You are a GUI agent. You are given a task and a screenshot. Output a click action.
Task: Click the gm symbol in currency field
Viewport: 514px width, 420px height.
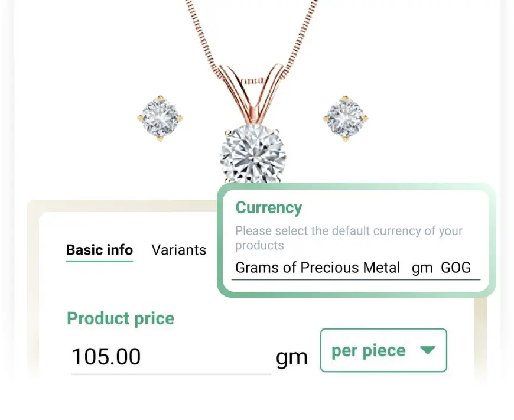(422, 268)
